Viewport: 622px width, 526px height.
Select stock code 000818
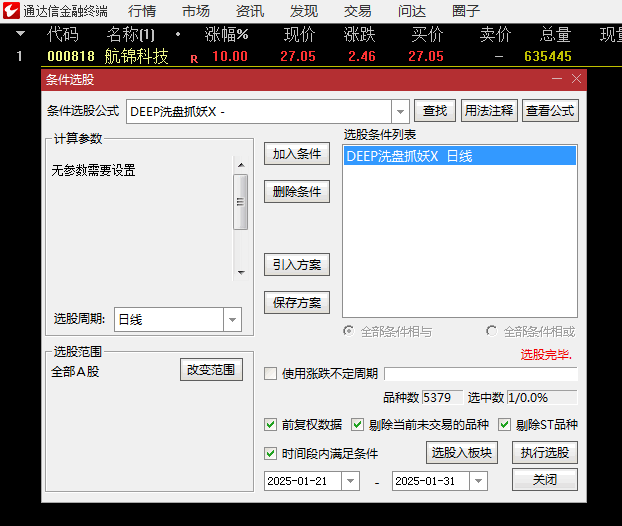pos(71,56)
